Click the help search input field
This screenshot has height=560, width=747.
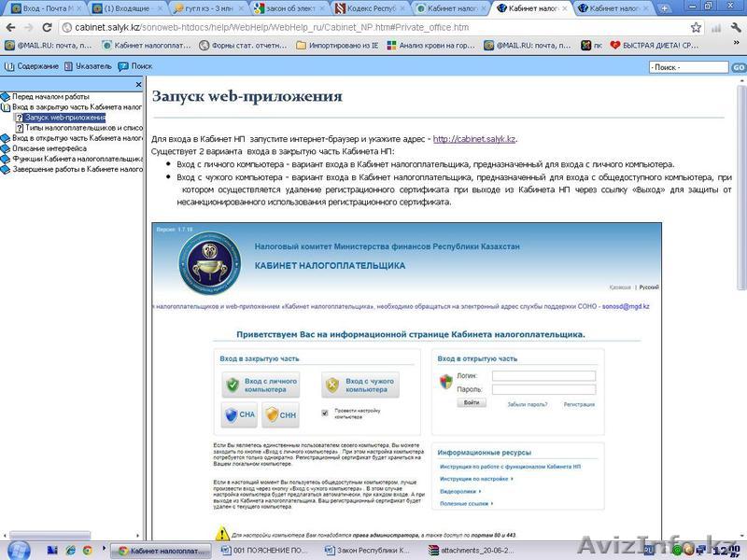(x=688, y=67)
